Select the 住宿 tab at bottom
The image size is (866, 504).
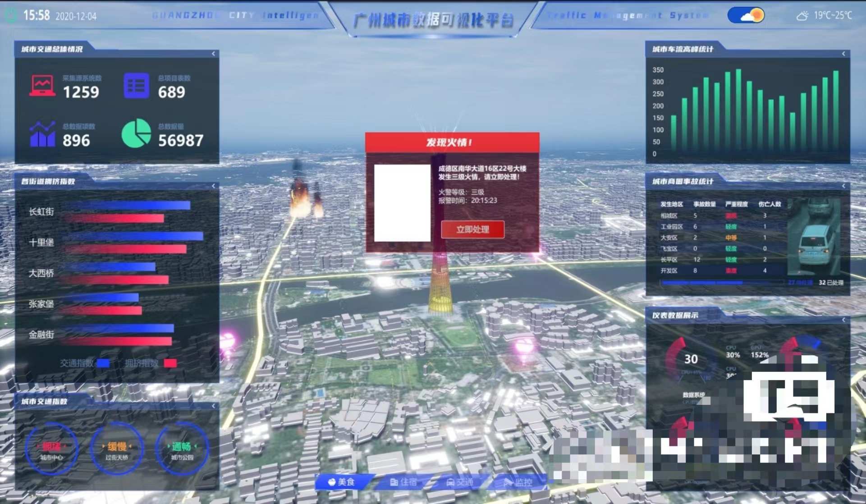tap(403, 482)
